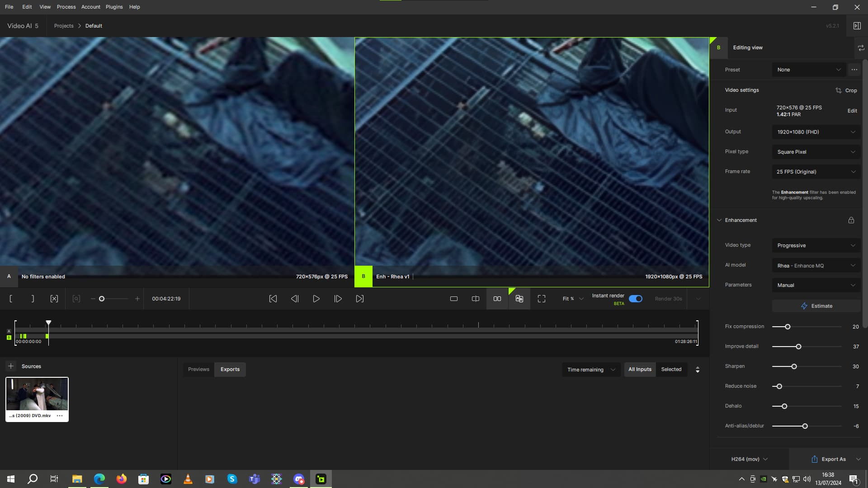Screen dimensions: 868x488
Task: Enter fullscreen preview mode
Action: tap(542, 299)
